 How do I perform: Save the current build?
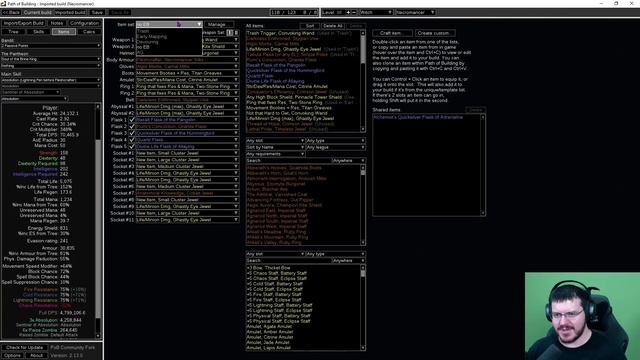97,12
